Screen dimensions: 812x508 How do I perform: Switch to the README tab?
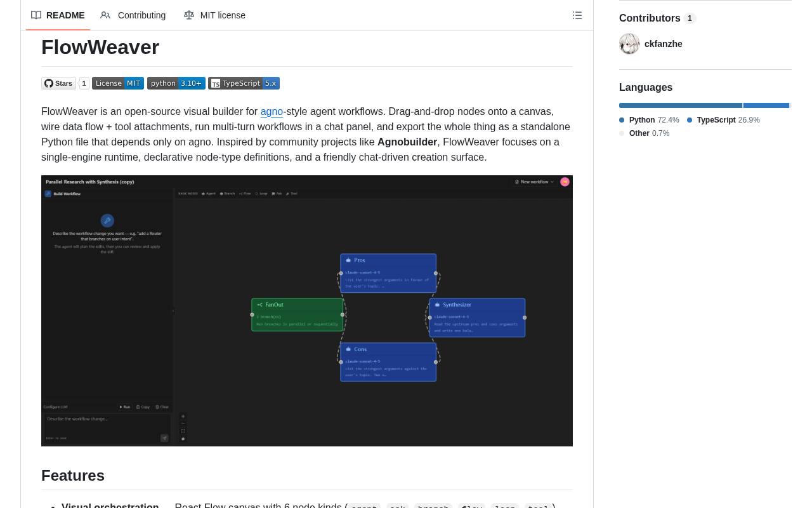58,15
